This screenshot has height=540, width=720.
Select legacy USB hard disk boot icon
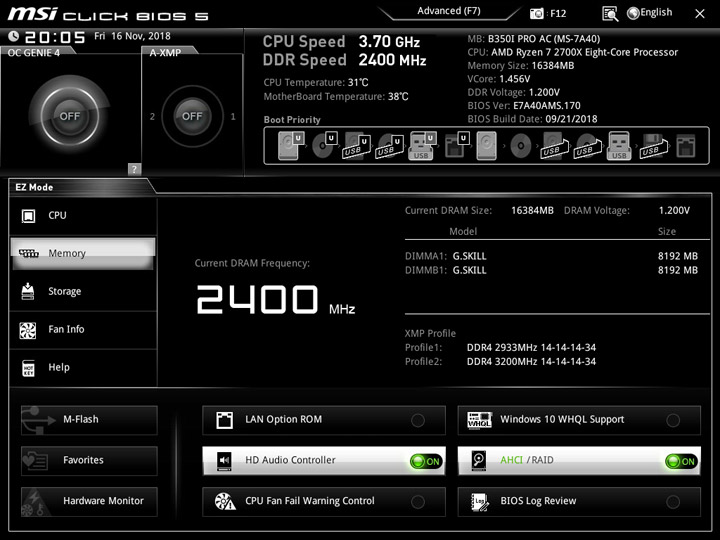[554, 146]
